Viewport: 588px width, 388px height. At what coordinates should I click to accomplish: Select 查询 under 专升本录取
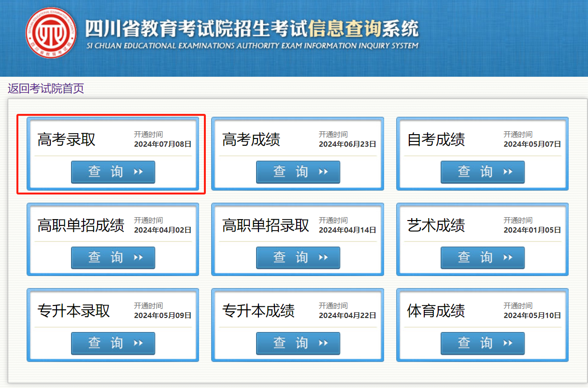click(113, 343)
